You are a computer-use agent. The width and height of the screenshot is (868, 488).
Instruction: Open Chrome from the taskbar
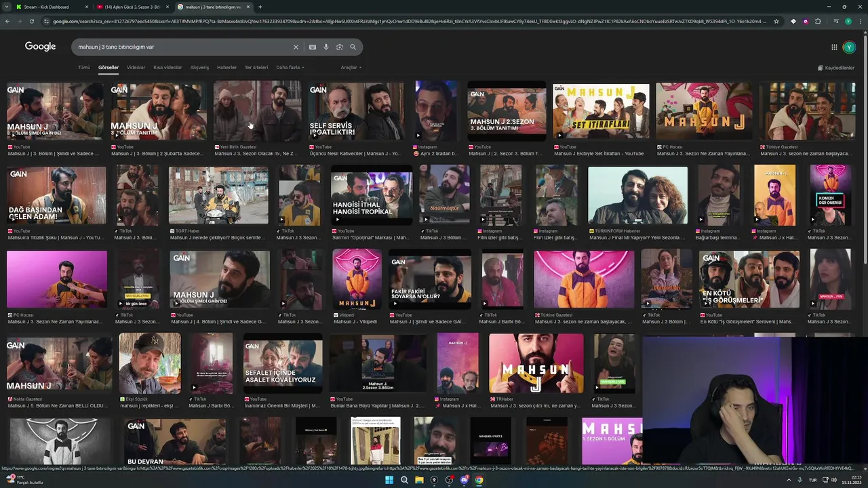coord(479,480)
